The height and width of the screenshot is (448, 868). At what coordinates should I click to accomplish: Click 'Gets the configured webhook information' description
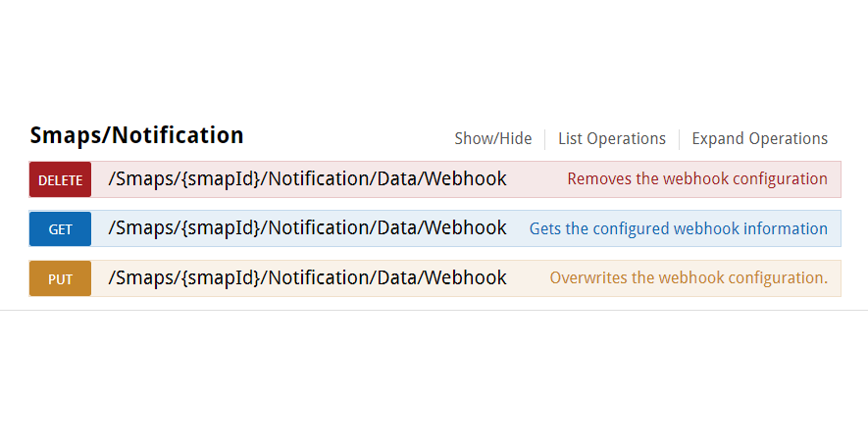(678, 228)
